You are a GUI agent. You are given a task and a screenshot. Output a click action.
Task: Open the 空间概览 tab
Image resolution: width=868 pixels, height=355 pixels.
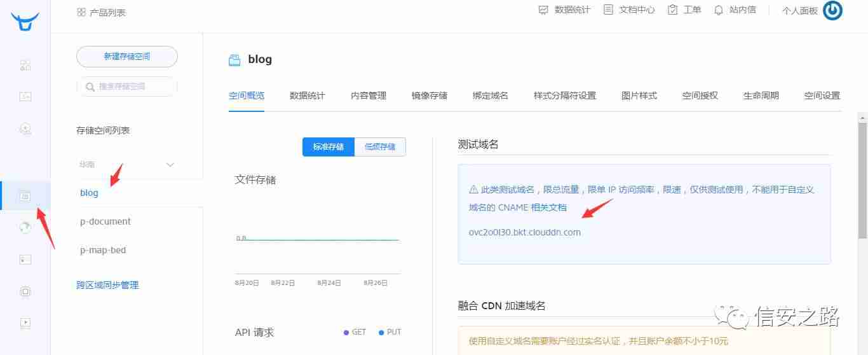click(247, 95)
